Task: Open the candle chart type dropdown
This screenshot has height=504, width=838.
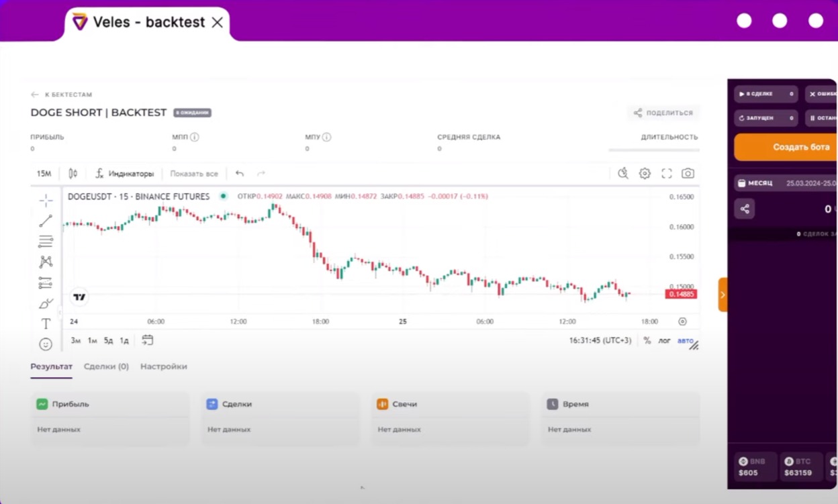Action: coord(73,174)
